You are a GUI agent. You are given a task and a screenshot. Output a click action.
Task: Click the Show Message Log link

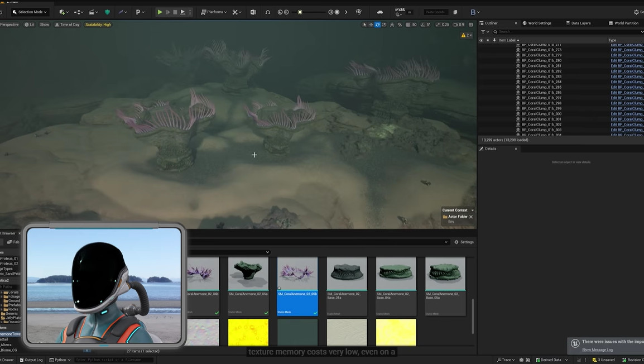click(597, 350)
